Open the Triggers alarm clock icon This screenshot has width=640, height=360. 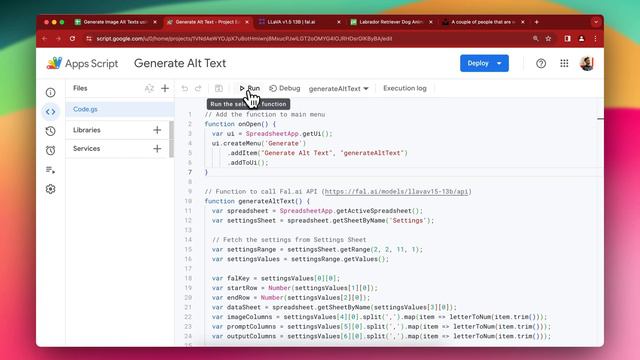[51, 150]
